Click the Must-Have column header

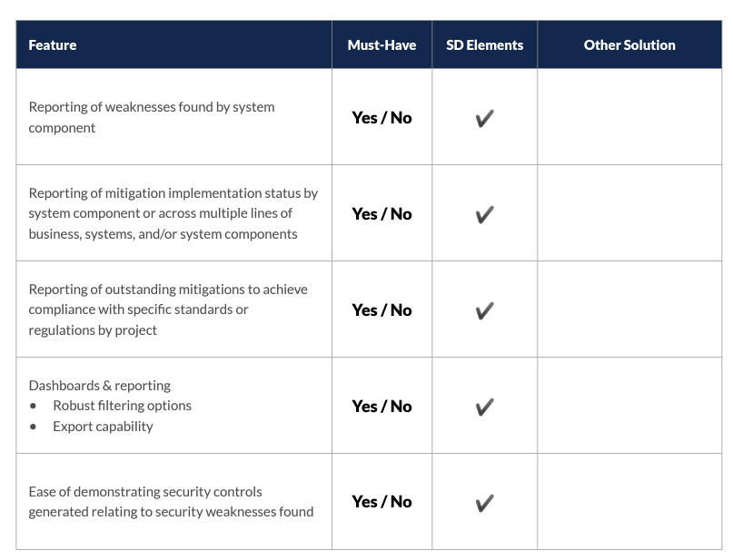pyautogui.click(x=381, y=45)
